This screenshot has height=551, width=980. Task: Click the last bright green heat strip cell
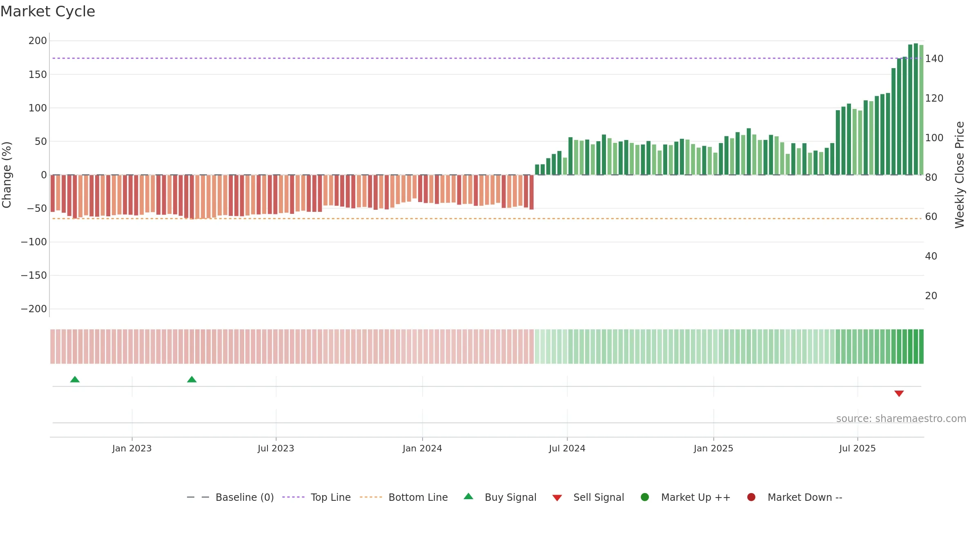(x=922, y=347)
